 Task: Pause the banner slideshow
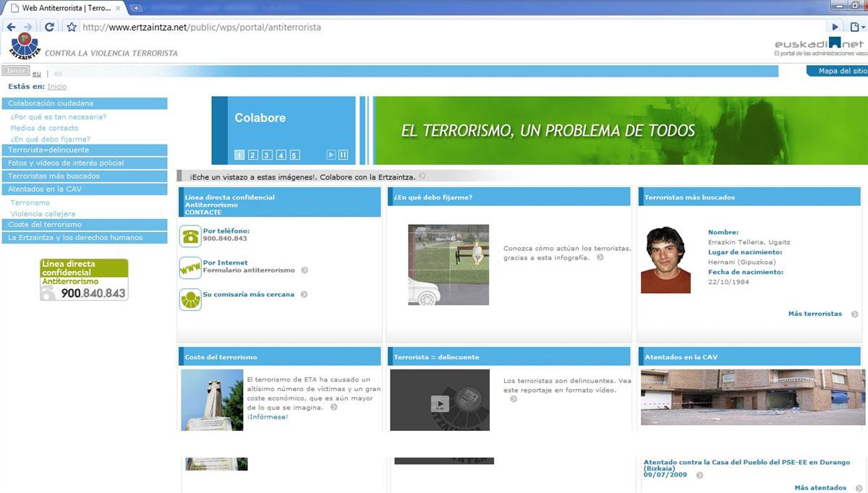click(x=343, y=155)
